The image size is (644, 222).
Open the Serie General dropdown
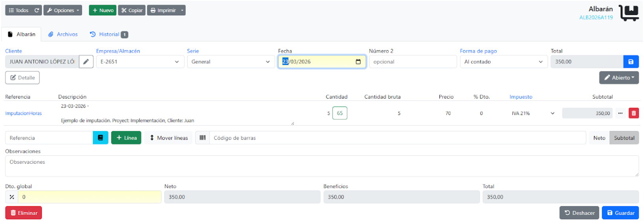pos(231,62)
